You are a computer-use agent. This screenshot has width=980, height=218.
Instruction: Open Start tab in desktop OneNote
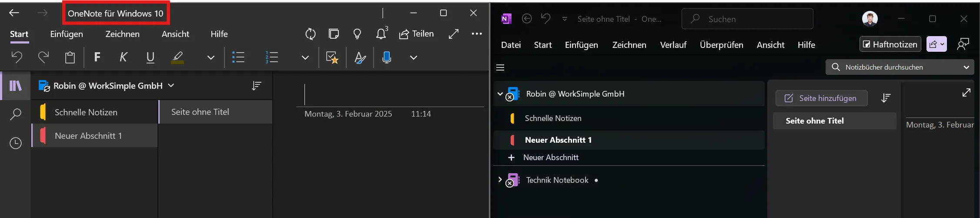point(543,45)
